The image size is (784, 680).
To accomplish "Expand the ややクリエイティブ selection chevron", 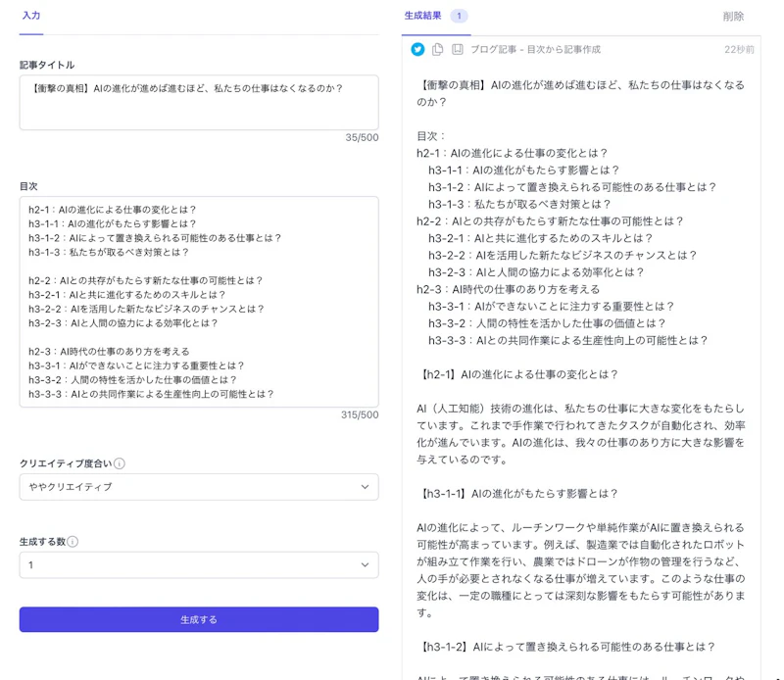I will pyautogui.click(x=365, y=486).
